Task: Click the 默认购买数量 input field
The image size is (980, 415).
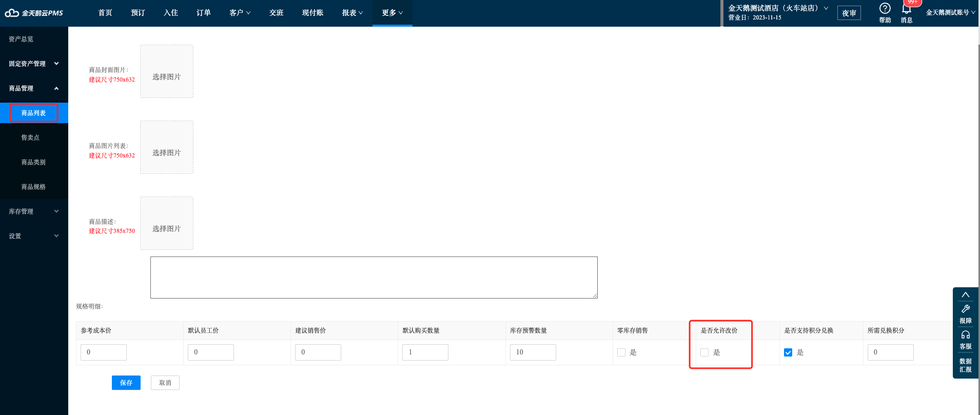Action: pyautogui.click(x=425, y=352)
